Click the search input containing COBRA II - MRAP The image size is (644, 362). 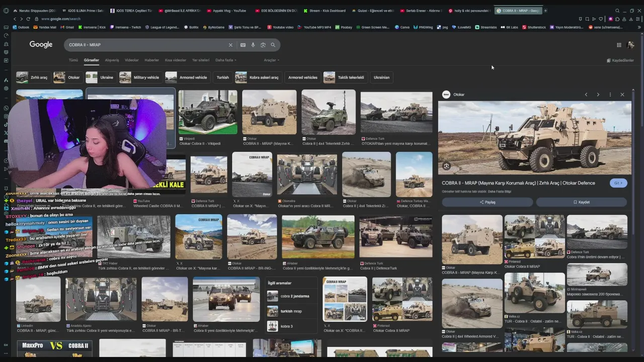coord(146,45)
